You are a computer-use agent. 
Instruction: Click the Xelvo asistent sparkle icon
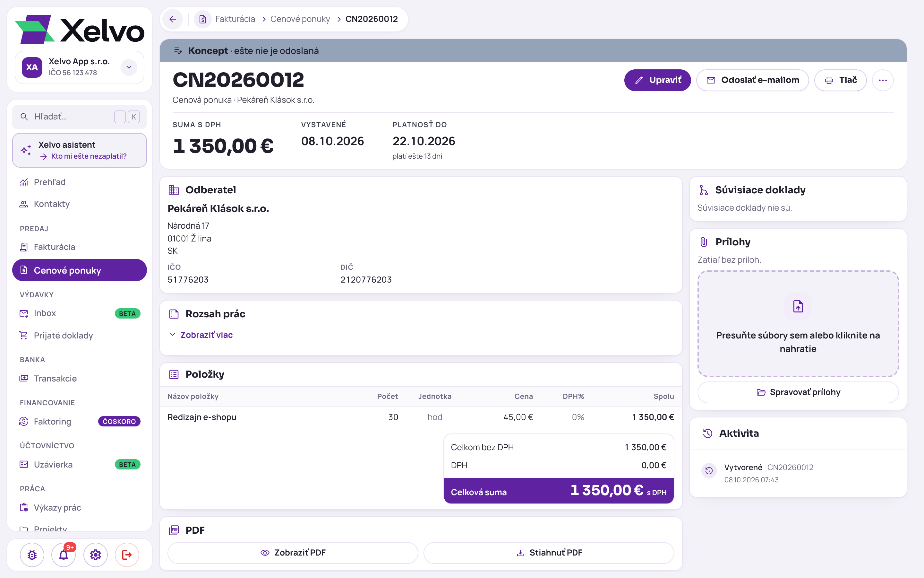pos(26,150)
